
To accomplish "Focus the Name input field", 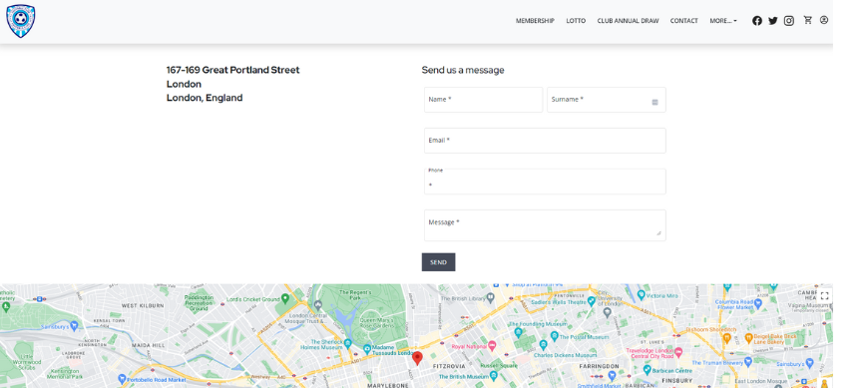I will pos(483,100).
